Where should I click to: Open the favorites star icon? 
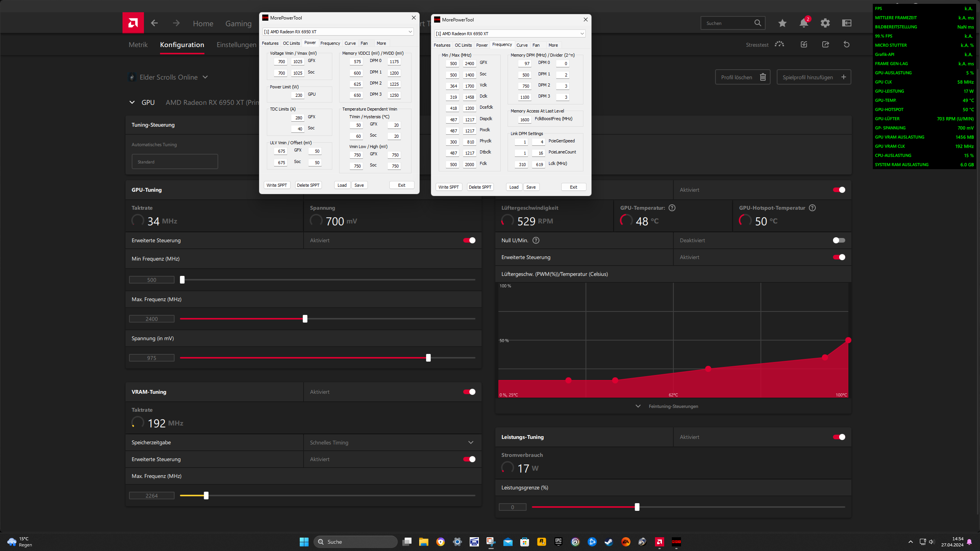(x=782, y=23)
